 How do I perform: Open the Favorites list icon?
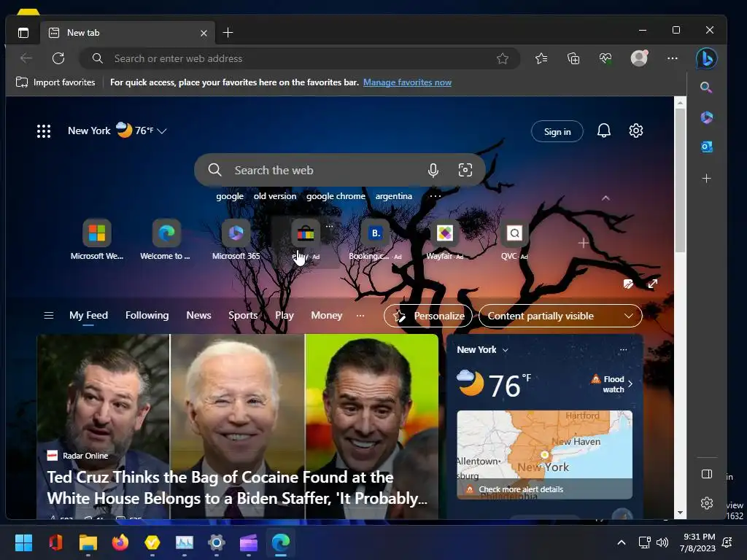[541, 58]
